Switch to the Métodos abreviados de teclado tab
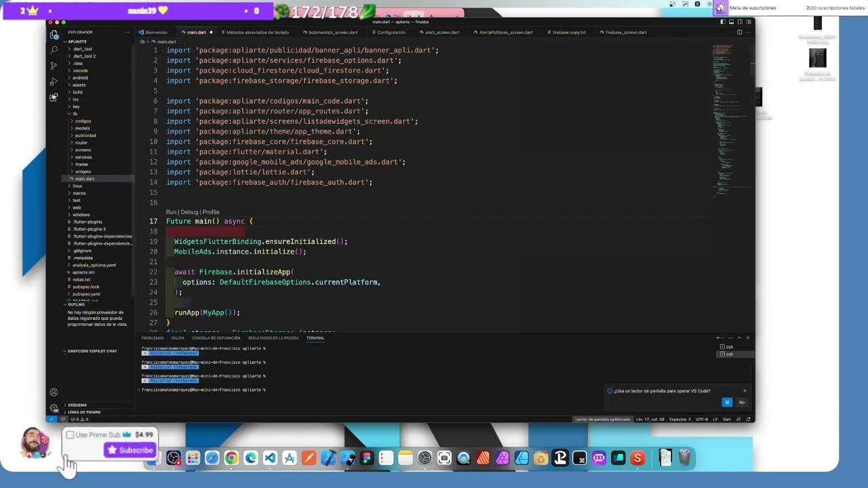 [x=257, y=32]
